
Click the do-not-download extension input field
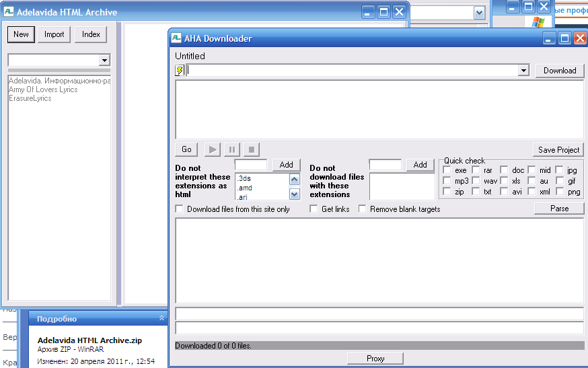click(x=385, y=165)
